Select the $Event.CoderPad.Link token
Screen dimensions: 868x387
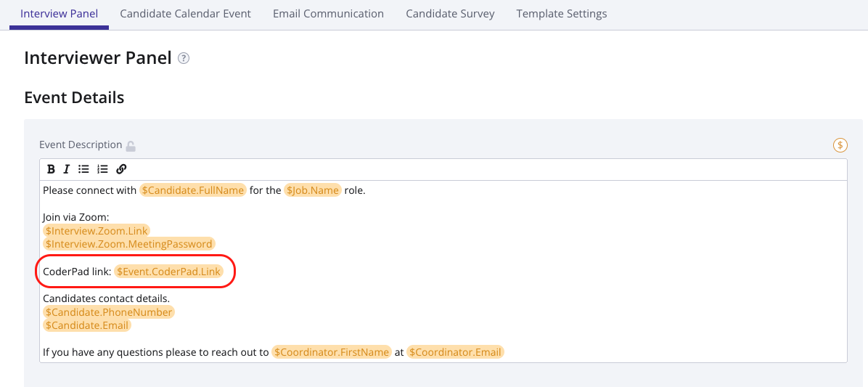[x=168, y=272]
